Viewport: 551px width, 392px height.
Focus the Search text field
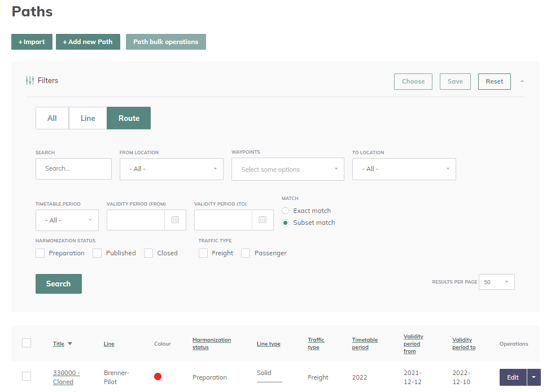pos(73,168)
